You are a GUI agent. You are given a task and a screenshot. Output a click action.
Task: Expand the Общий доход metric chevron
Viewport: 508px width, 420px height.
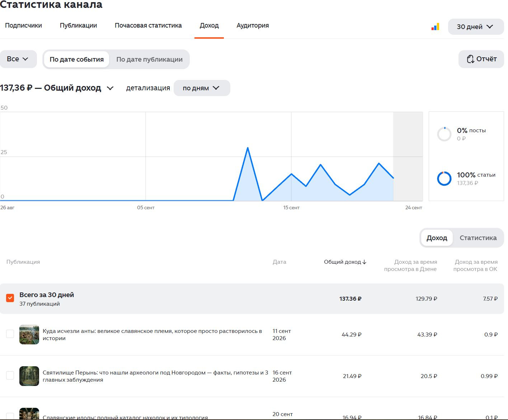coord(110,88)
